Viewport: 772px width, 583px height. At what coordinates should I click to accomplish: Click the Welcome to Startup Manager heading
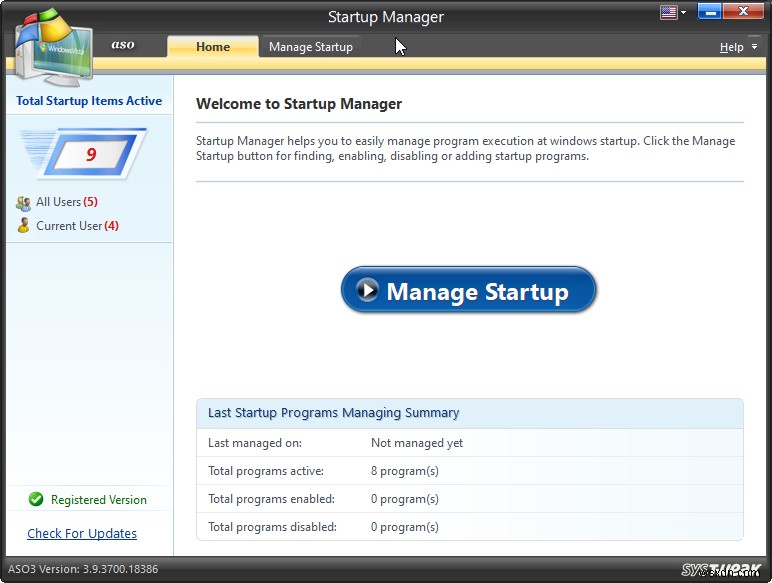(299, 104)
